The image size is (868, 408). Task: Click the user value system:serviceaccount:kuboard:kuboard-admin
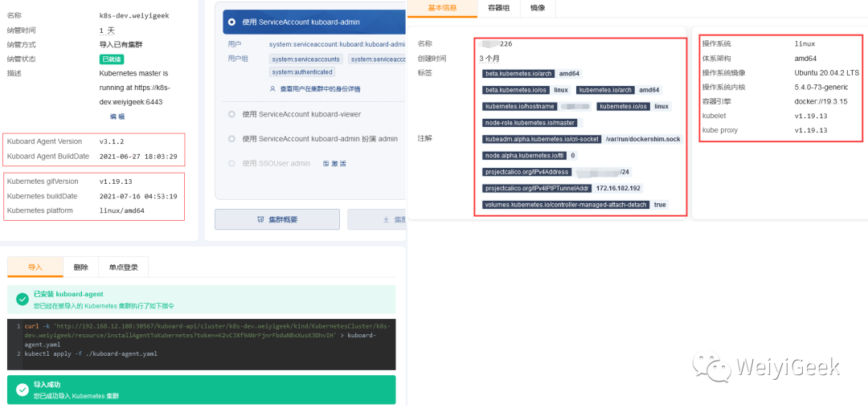point(338,44)
